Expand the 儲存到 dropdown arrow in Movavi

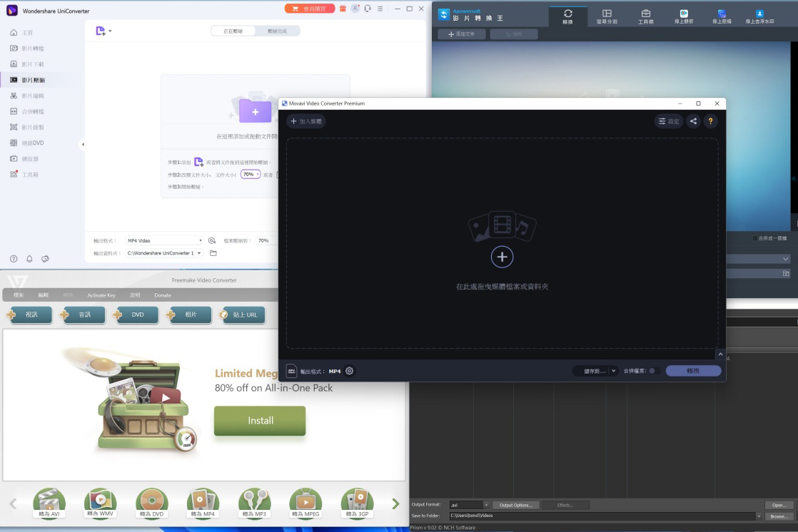(613, 371)
